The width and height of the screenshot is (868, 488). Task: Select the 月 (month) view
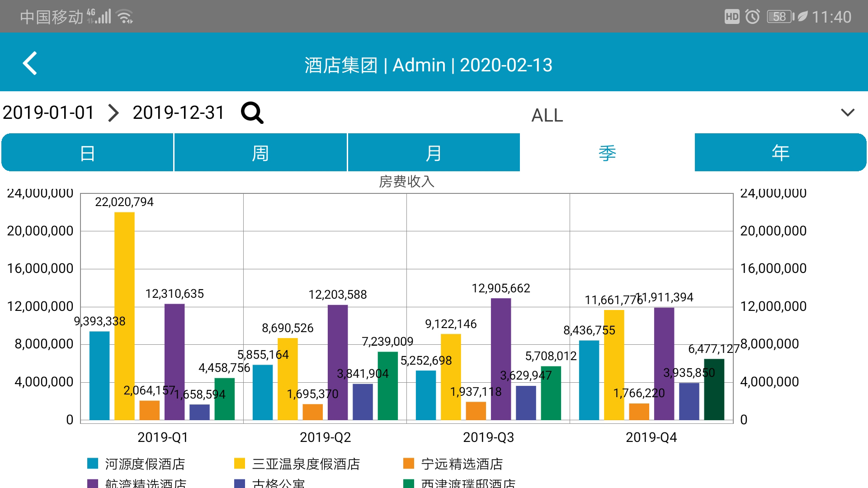(434, 153)
